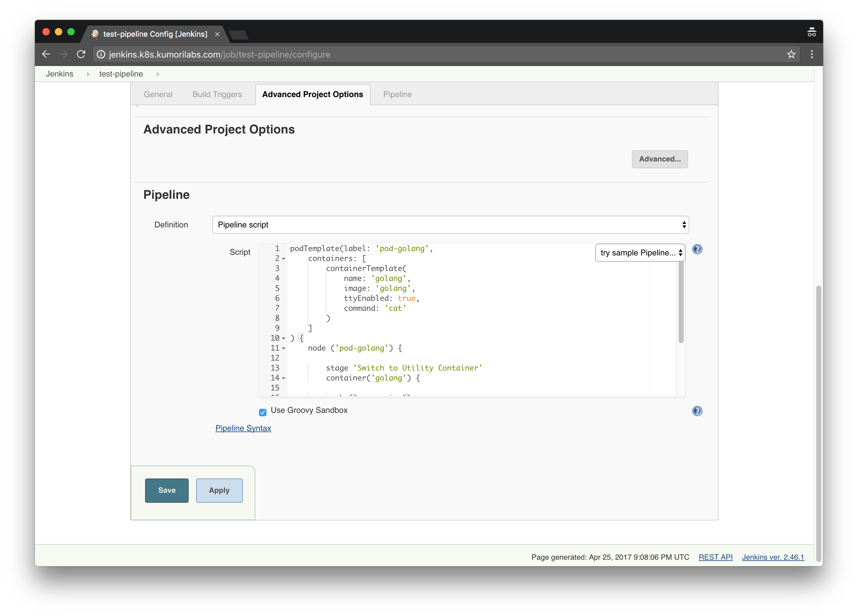Click the Save button
This screenshot has height=616, width=858.
(x=167, y=490)
